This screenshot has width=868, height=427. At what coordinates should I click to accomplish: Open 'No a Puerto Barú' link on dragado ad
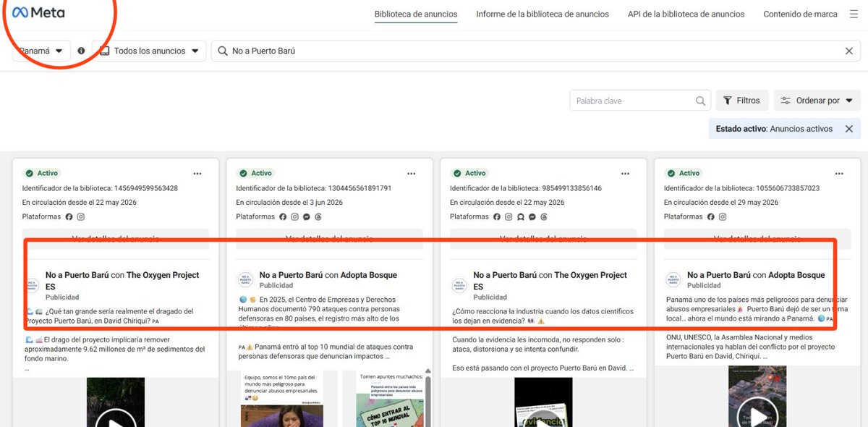tap(77, 275)
